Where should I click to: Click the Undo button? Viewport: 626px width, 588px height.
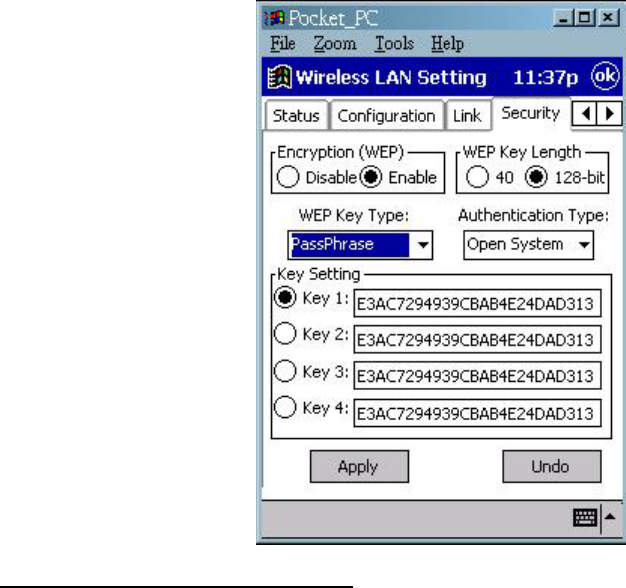pyautogui.click(x=552, y=466)
